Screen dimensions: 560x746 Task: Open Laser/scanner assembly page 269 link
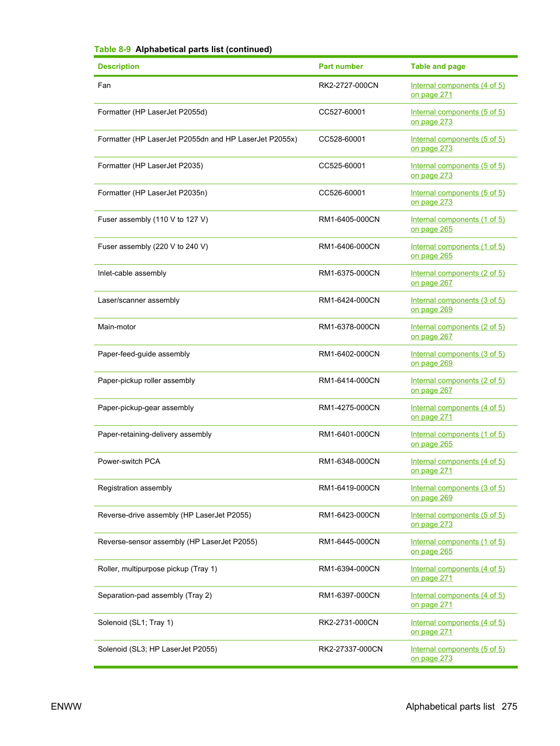pos(458,305)
